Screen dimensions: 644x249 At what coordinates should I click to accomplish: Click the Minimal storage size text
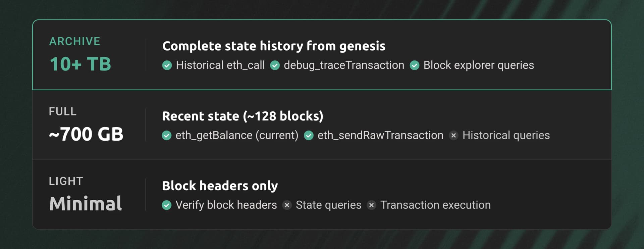[86, 204]
